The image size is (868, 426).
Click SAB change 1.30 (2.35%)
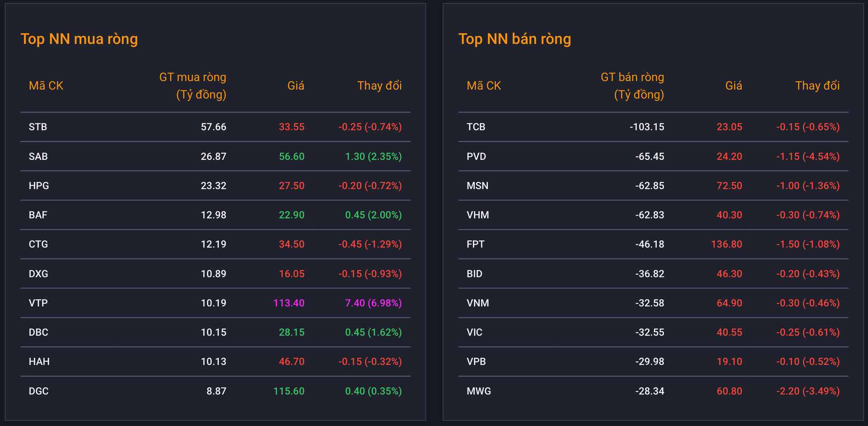[373, 156]
